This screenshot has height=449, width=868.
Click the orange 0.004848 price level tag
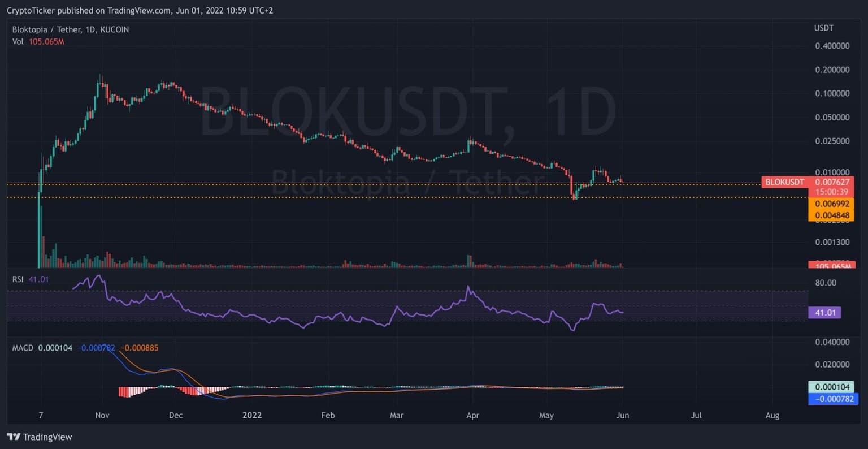click(831, 215)
